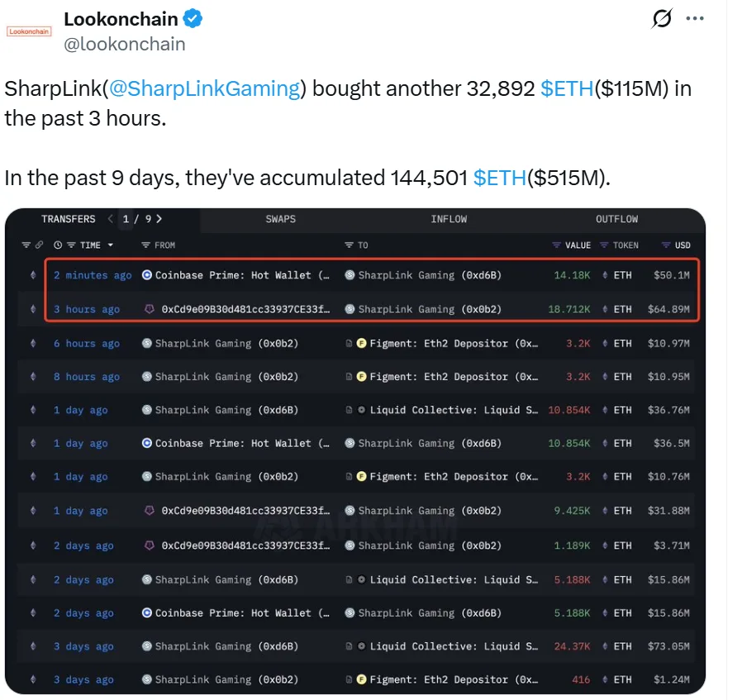Open the OUTFLOW tab
747x700 pixels.
[x=616, y=219]
